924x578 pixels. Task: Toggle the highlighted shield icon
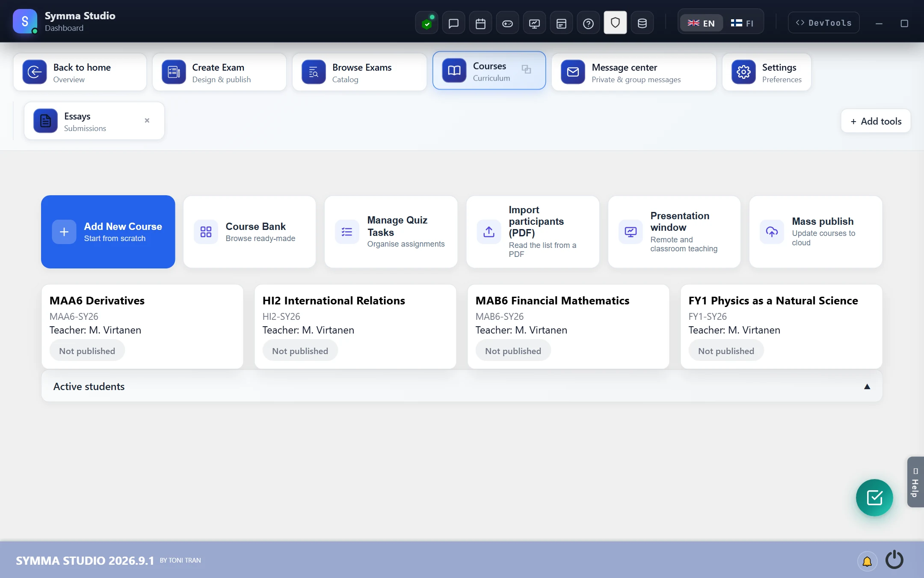click(615, 23)
